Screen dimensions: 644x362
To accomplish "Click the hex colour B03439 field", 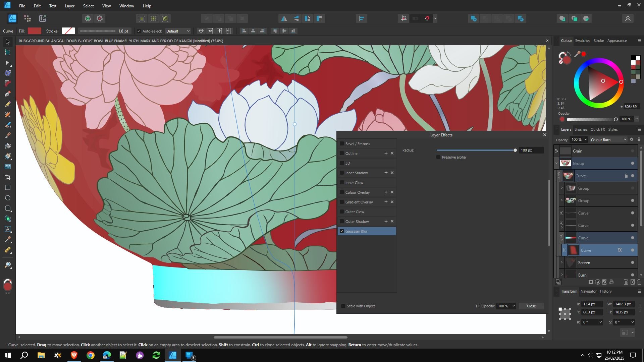I will 632,107.
